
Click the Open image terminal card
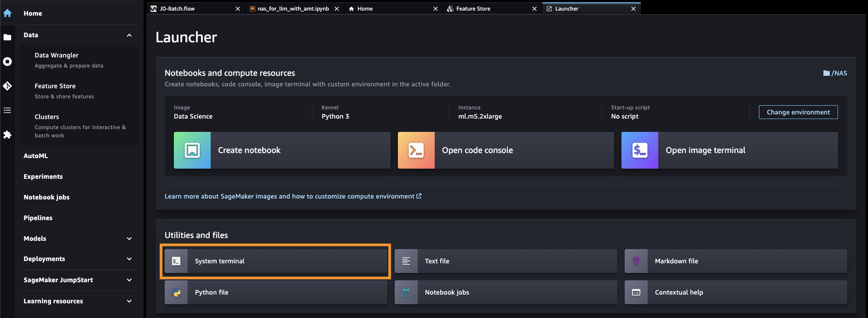(x=730, y=150)
